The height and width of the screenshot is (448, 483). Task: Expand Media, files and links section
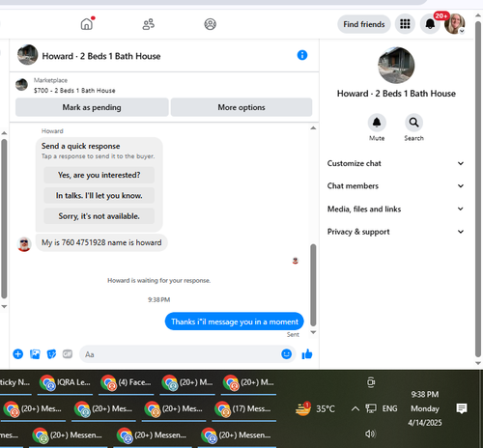click(396, 210)
